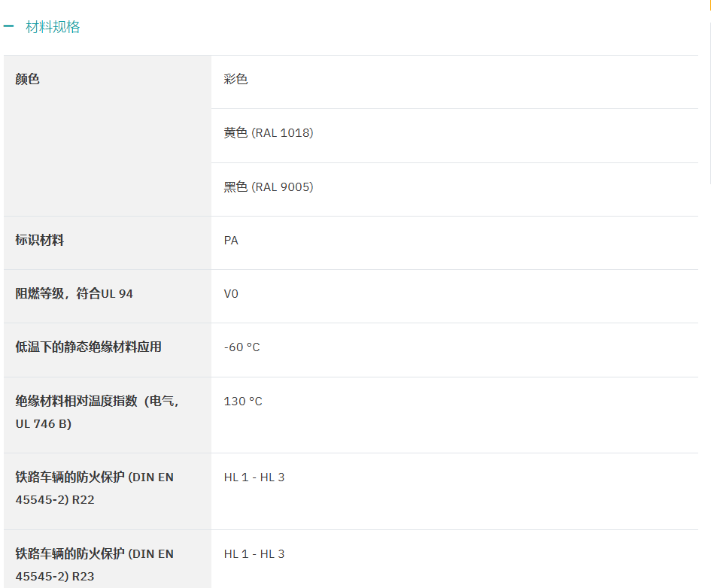Click the 阻燃等级 UL 94 label
This screenshot has height=588, width=711.
[74, 293]
